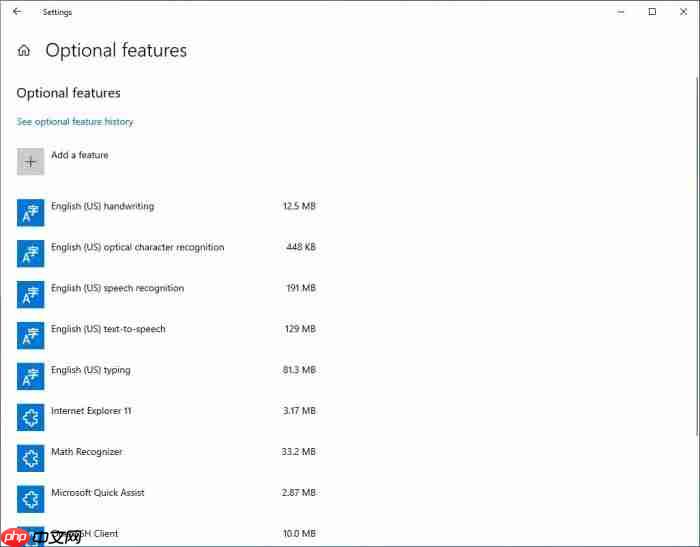
Task: Expand the Math Recognizer entry
Action: pyautogui.click(x=87, y=452)
